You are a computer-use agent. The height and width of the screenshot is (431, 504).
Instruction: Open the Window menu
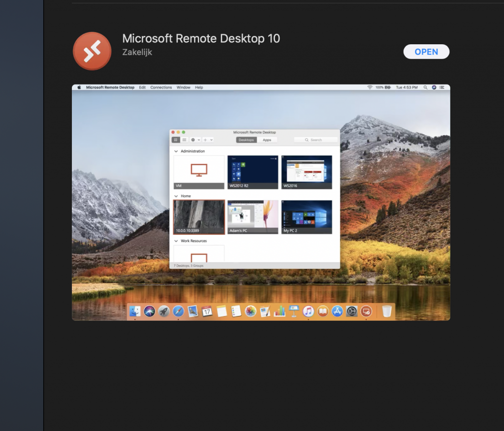click(184, 88)
